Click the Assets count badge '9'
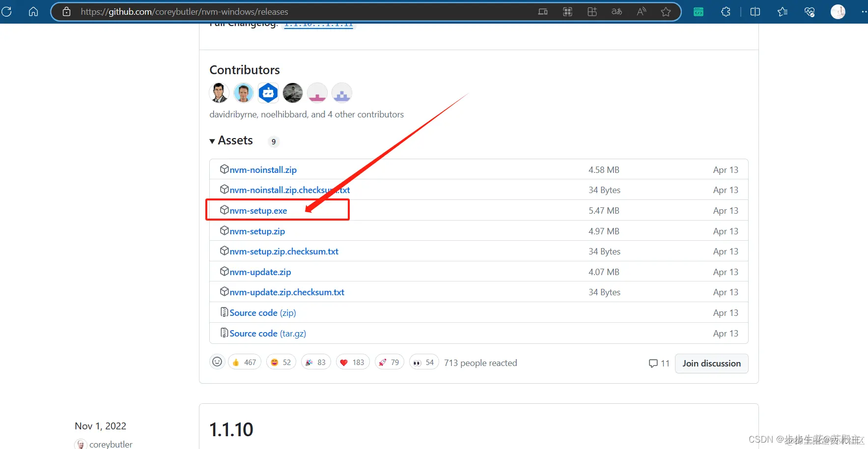Screen dimensions: 868x449 click(274, 141)
